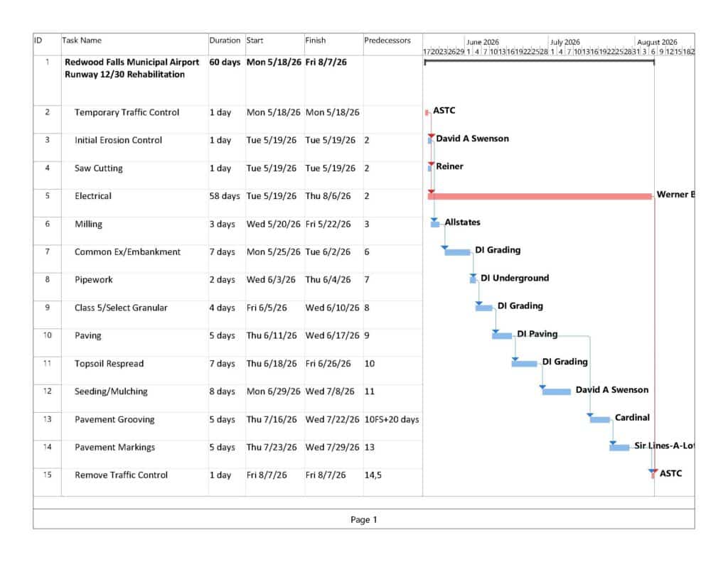Click the Sir Lines-A-Lot resource label
728x562 pixels.
[665, 445]
